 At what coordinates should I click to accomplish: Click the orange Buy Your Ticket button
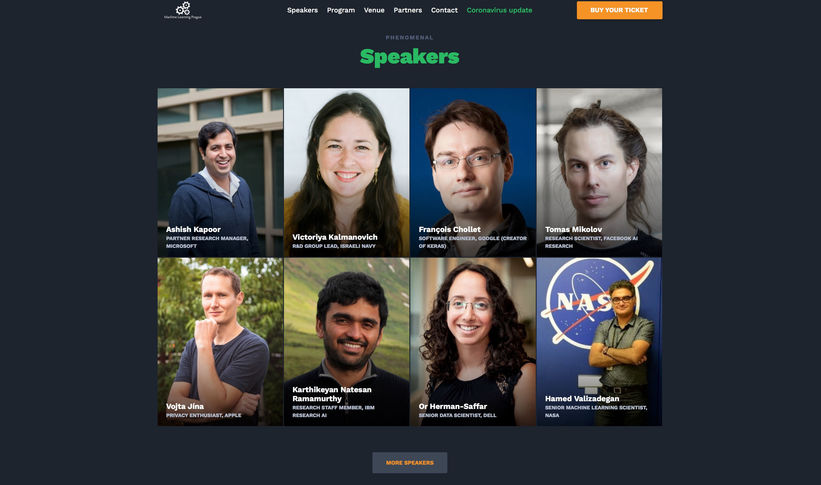[x=619, y=10]
